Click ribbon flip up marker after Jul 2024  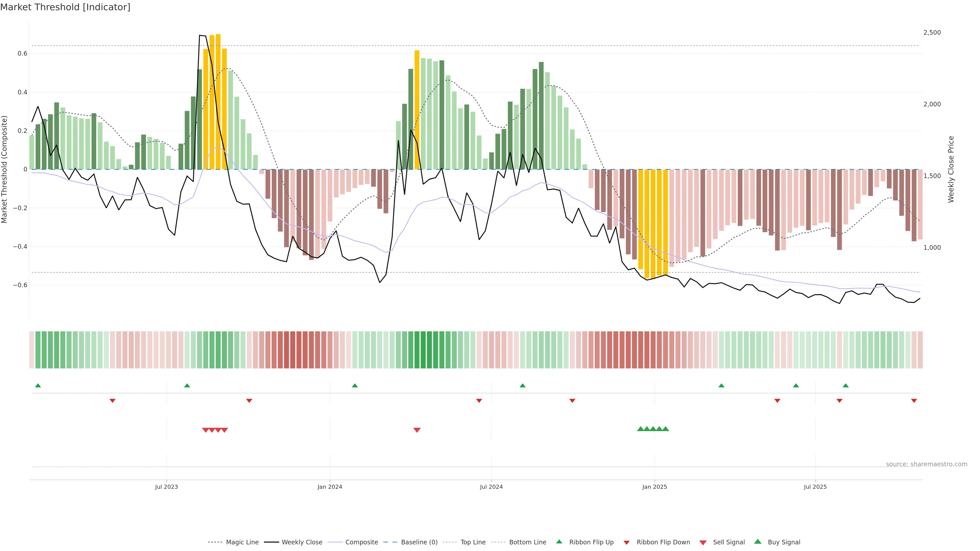(523, 386)
